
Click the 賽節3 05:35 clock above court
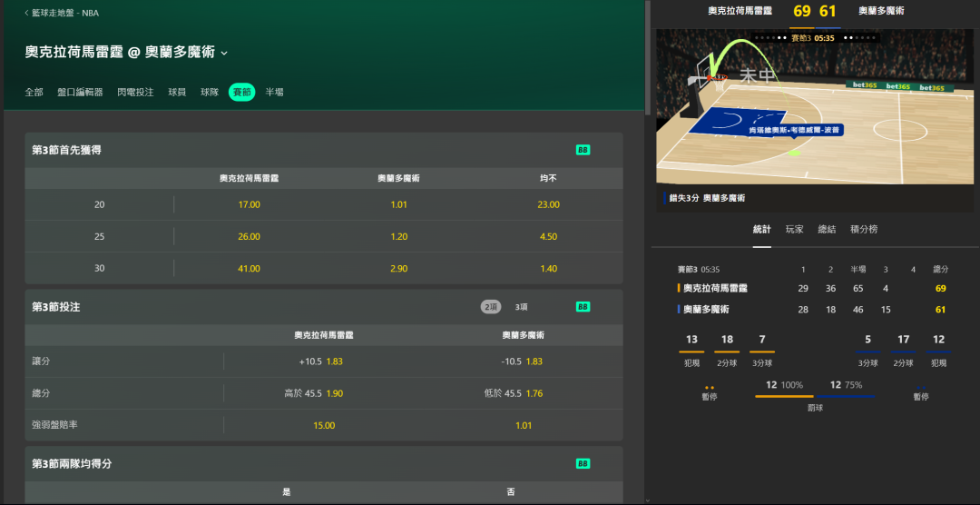coord(813,38)
